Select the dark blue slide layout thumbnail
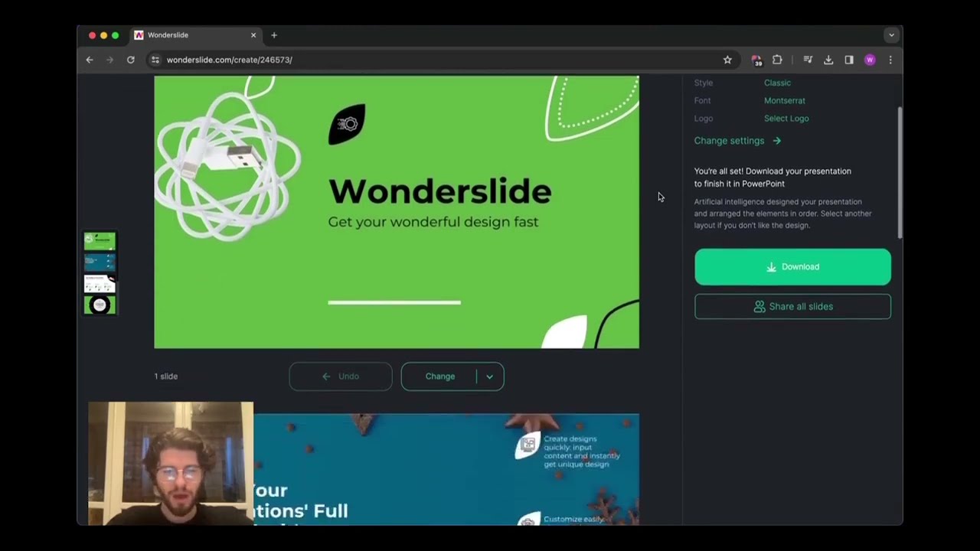Screen dimensions: 980x551 tap(100, 262)
